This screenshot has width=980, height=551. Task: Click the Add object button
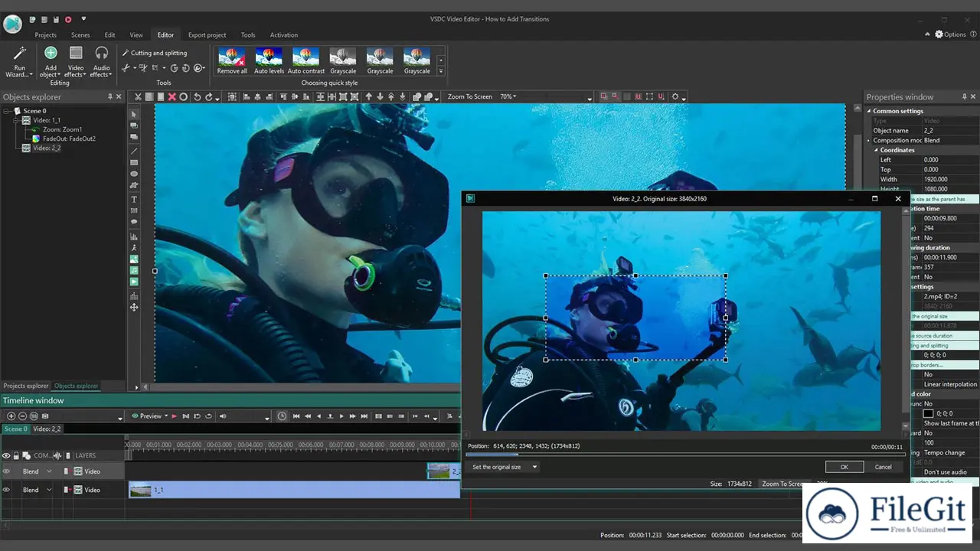(x=50, y=62)
